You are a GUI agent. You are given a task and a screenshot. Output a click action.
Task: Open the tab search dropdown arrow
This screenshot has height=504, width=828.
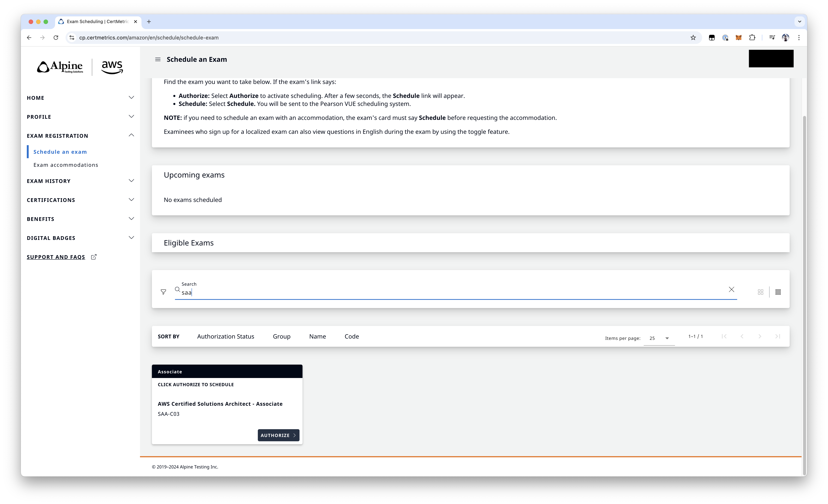tap(800, 22)
